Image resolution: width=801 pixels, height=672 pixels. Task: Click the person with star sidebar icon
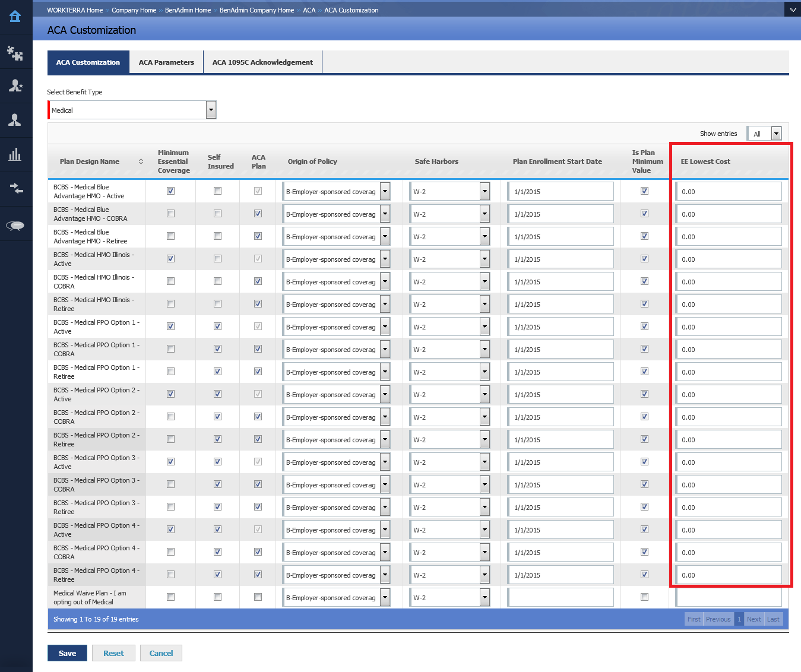pos(15,86)
